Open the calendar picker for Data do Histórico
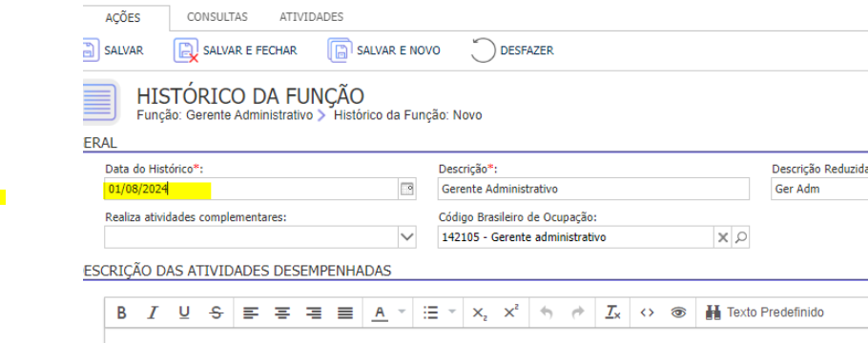The image size is (868, 343). (x=407, y=190)
